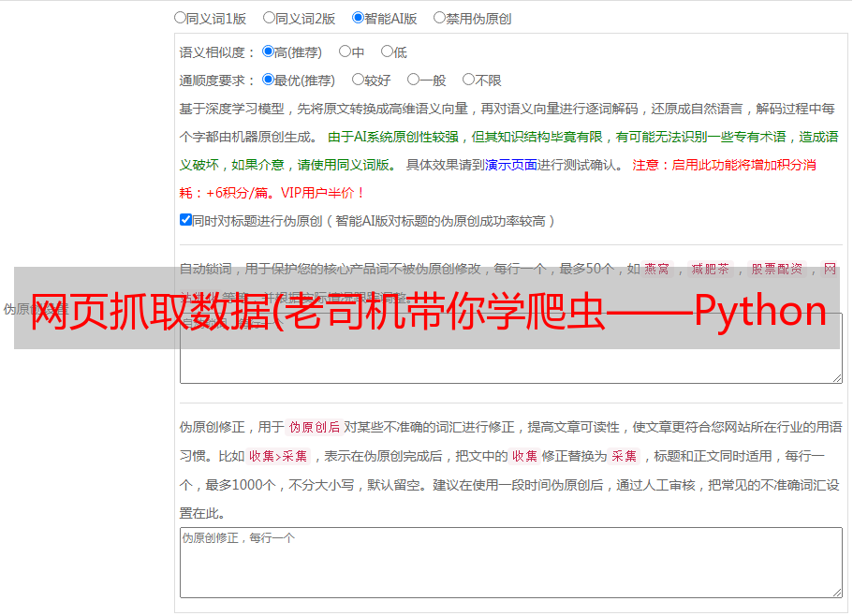Click the 股票配资 example tag
This screenshot has width=853, height=616.
pyautogui.click(x=777, y=269)
